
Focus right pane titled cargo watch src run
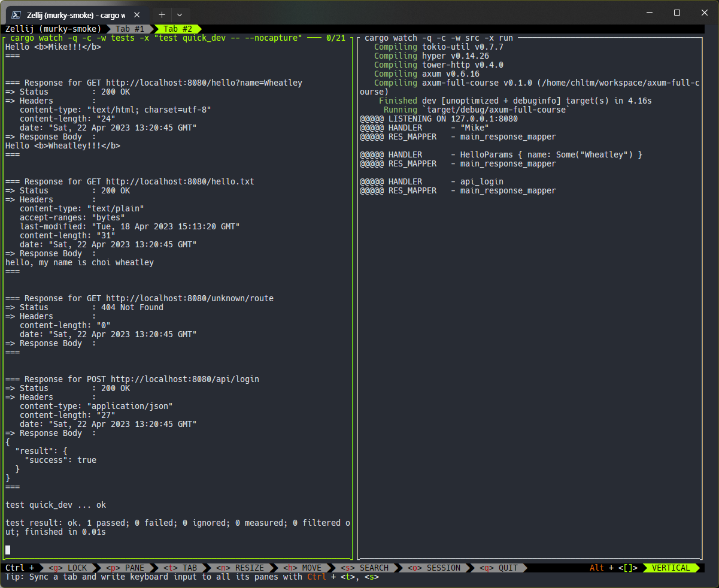439,38
